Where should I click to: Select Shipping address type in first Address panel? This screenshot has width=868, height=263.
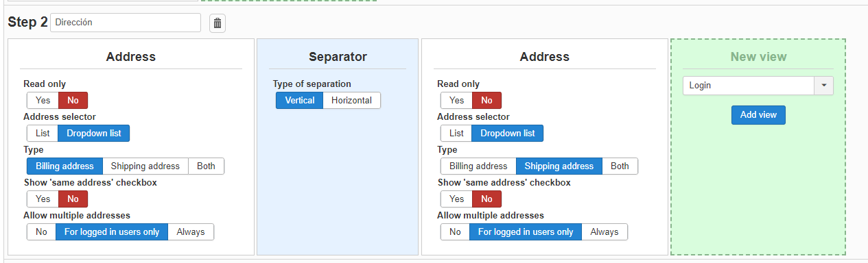(145, 166)
